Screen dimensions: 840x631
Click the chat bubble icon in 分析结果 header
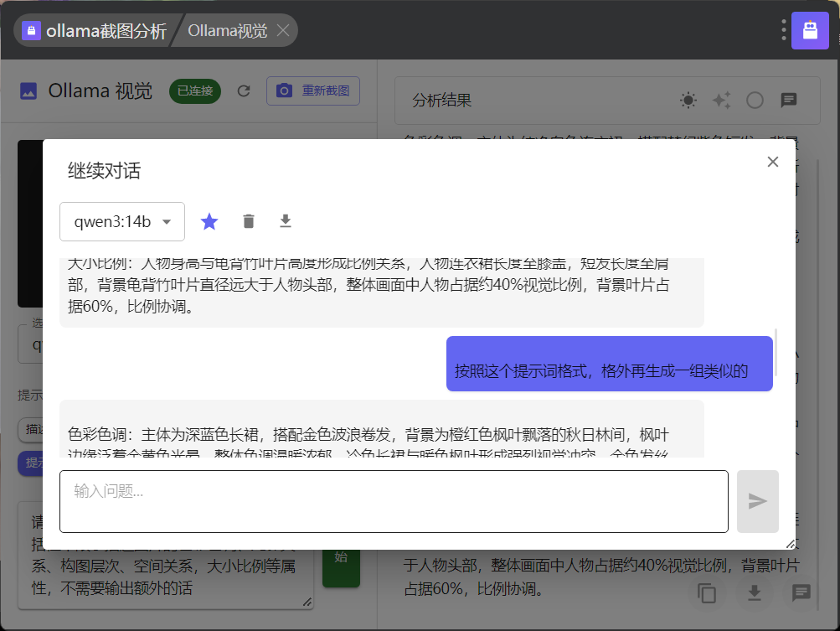pos(788,101)
